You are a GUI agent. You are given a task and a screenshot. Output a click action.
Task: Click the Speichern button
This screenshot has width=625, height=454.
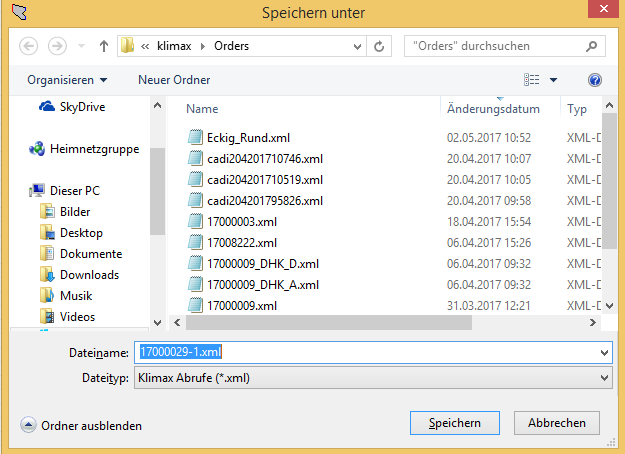point(455,423)
